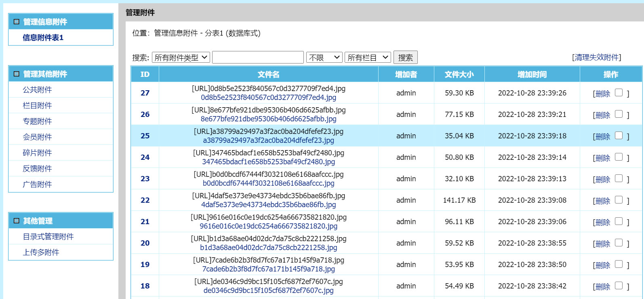Delete attachment with ID 21 via 删除
This screenshot has height=299, width=644.
tap(603, 223)
